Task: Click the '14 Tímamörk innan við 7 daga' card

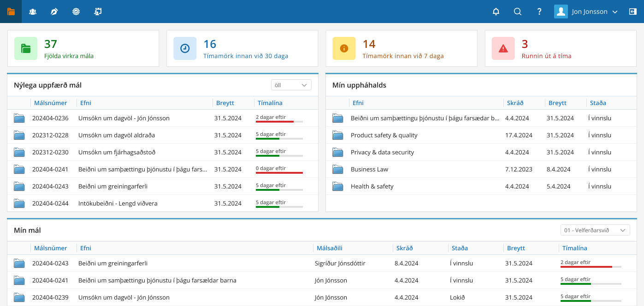Action: (x=401, y=49)
